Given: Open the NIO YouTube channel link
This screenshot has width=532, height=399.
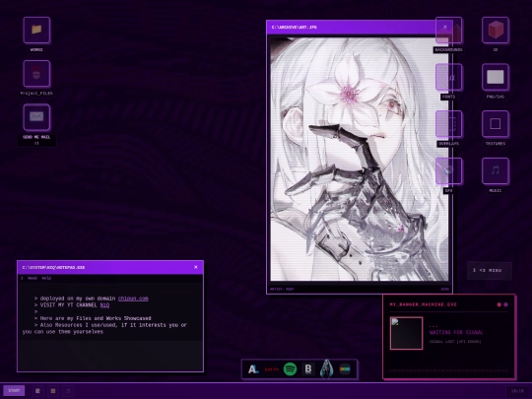Looking at the screenshot, I should click(104, 305).
